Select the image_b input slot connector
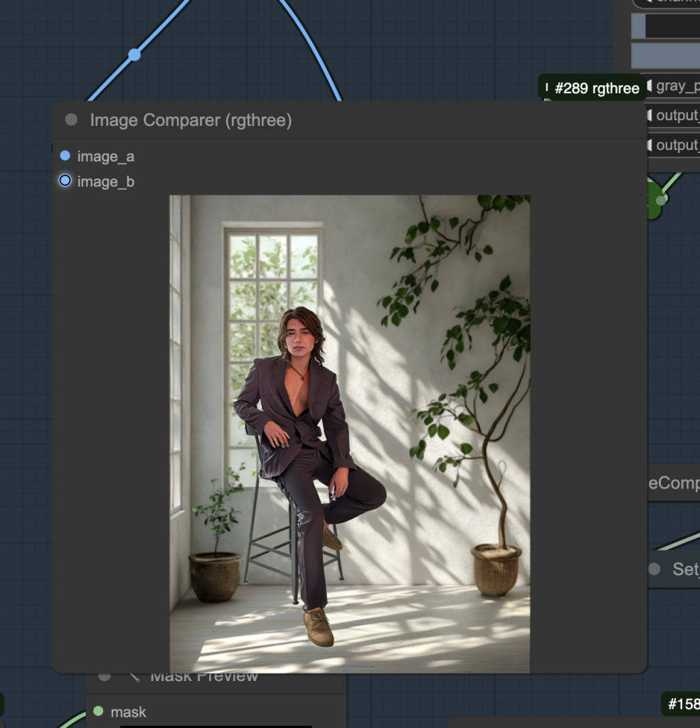 [65, 181]
